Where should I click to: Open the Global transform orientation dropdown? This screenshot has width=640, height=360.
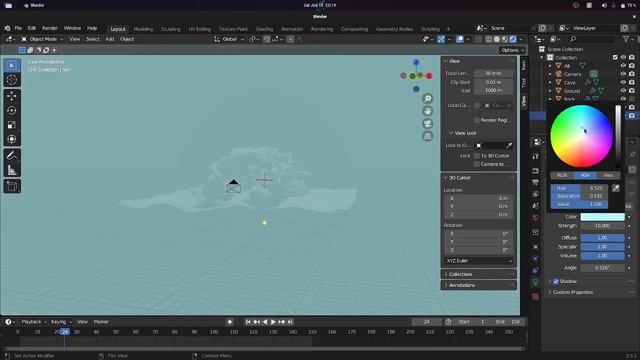coord(229,39)
